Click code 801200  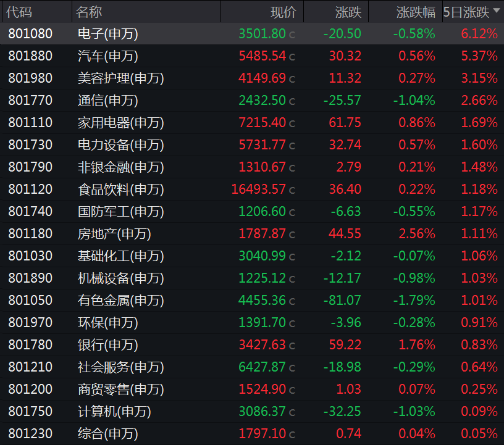30,389
